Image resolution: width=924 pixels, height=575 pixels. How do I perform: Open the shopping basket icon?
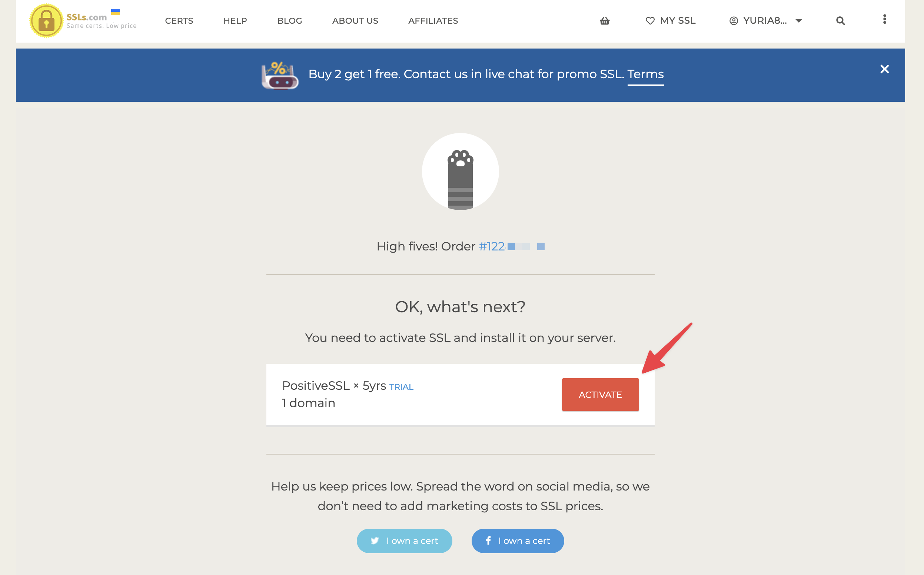pos(605,21)
